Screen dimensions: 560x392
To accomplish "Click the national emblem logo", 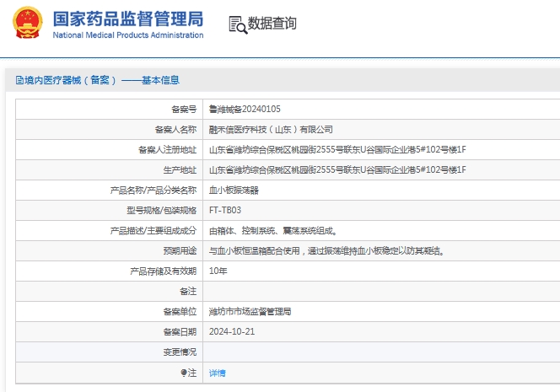I will [28, 23].
